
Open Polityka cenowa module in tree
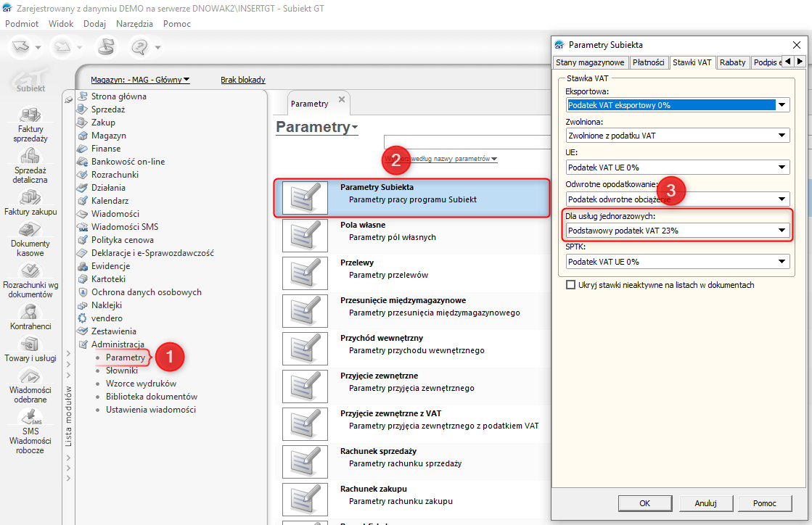click(x=122, y=239)
